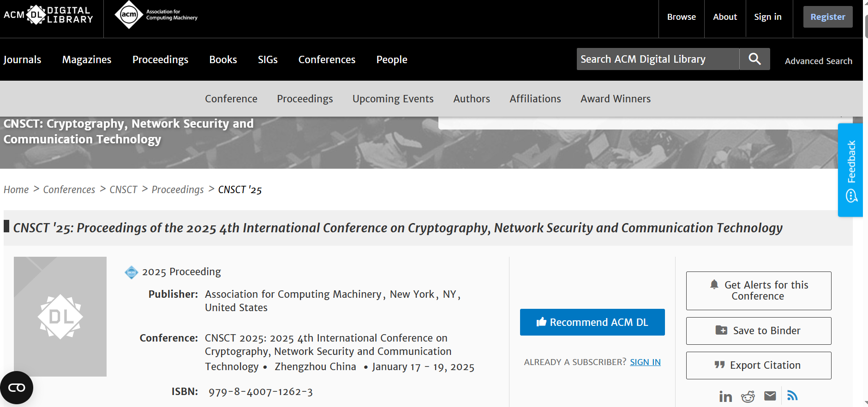Select Proceedings in the gray sub-navigation
The image size is (868, 407).
click(x=305, y=99)
